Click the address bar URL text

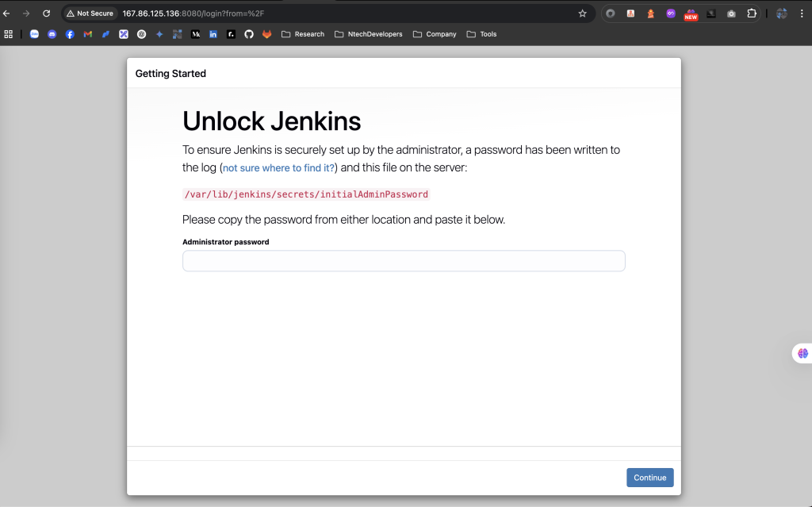click(x=193, y=13)
